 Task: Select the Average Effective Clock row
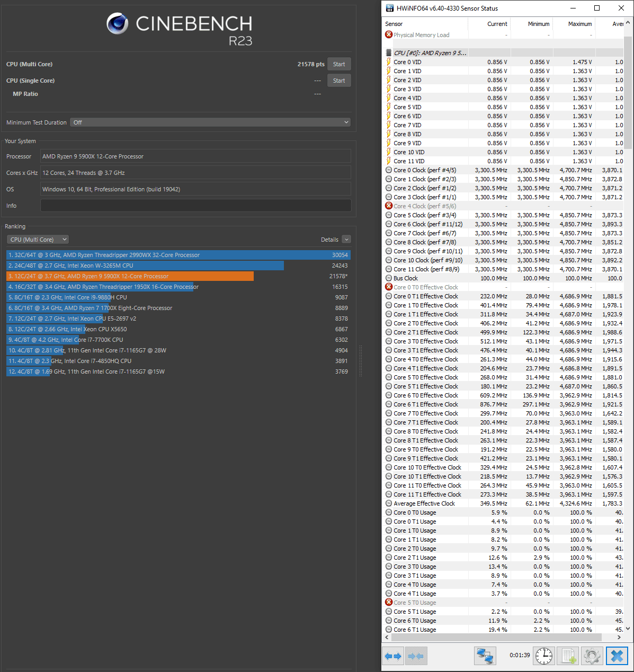[503, 503]
